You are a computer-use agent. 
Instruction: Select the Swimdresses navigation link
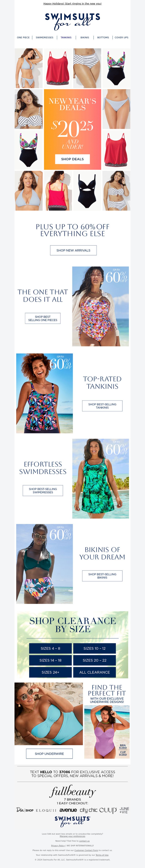(x=45, y=37)
